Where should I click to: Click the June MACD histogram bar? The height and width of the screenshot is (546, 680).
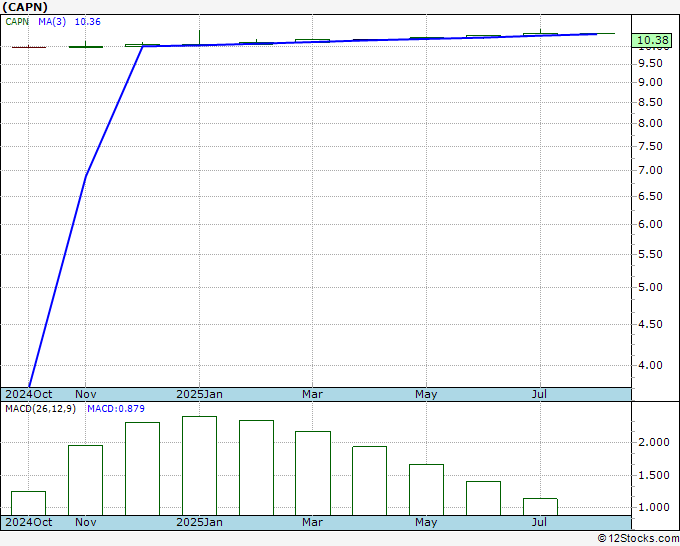click(x=483, y=498)
